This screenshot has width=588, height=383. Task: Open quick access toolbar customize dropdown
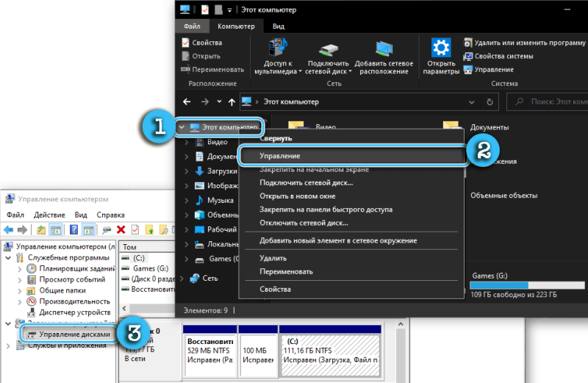[x=229, y=10]
